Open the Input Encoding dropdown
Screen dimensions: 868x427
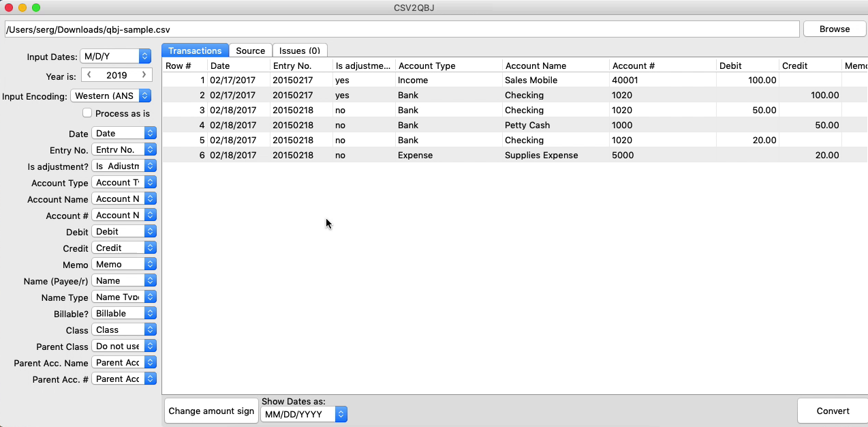pos(111,95)
